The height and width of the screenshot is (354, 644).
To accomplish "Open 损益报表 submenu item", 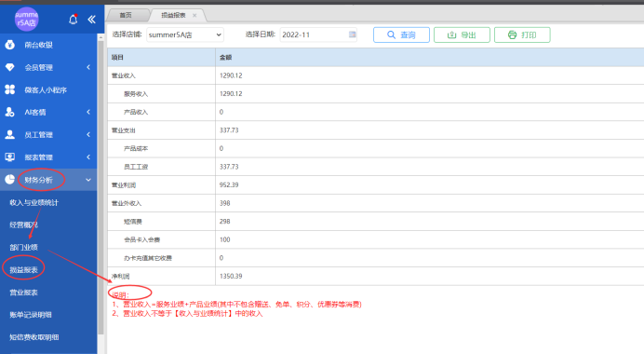I will pyautogui.click(x=24, y=270).
